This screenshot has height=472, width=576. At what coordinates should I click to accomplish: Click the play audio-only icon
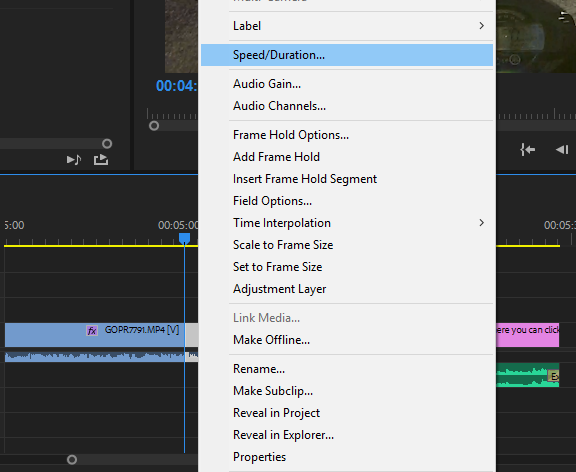[74, 160]
